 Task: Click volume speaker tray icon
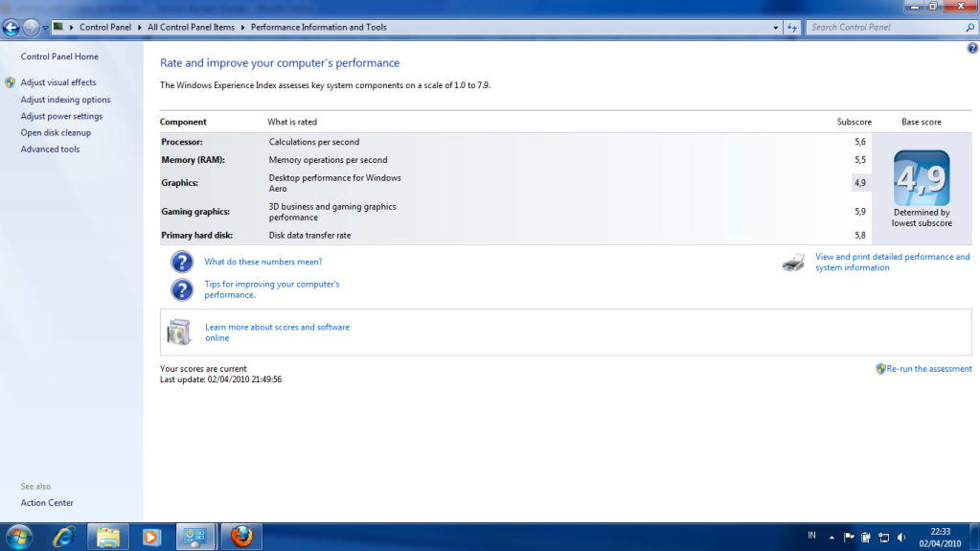pyautogui.click(x=901, y=538)
